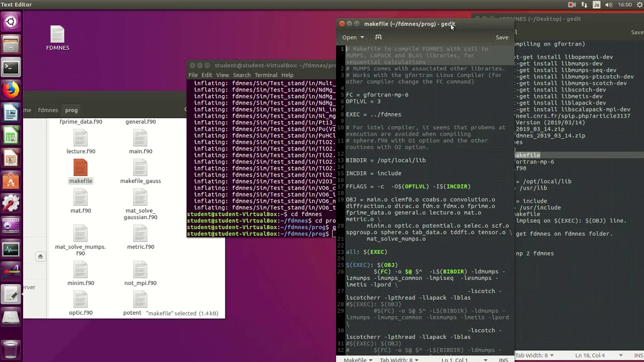Open terminal File menu
The height and width of the screenshot is (362, 644).
point(193,75)
